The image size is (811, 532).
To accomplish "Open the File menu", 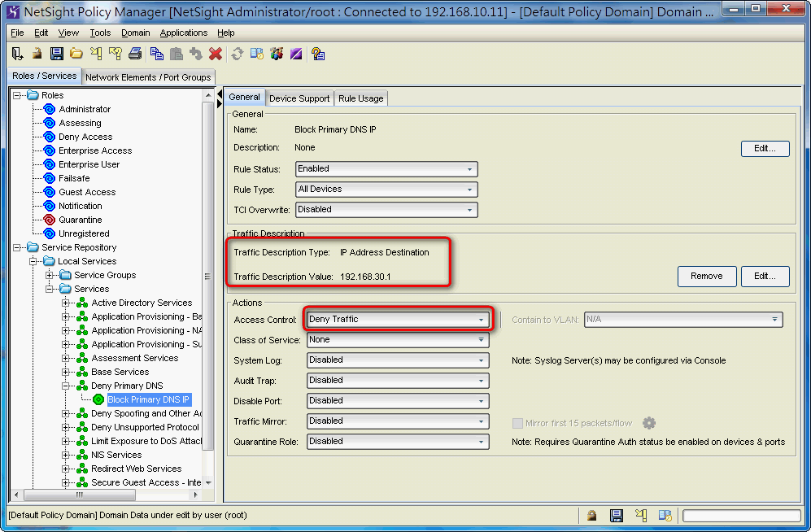I will pos(17,33).
